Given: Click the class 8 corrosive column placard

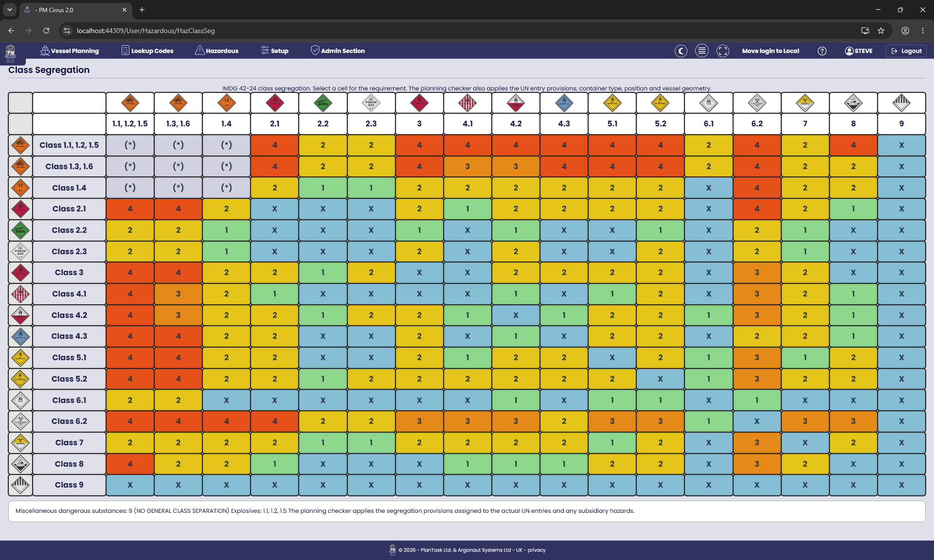Looking at the screenshot, I should [x=853, y=103].
